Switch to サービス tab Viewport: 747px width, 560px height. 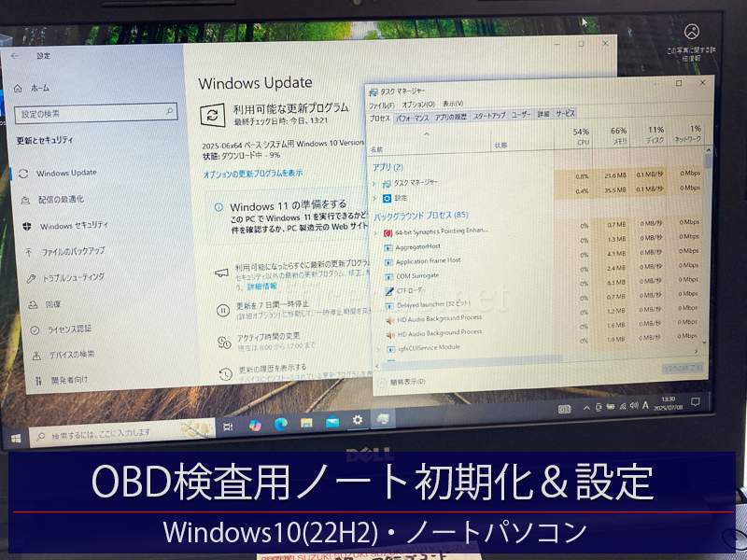[566, 113]
